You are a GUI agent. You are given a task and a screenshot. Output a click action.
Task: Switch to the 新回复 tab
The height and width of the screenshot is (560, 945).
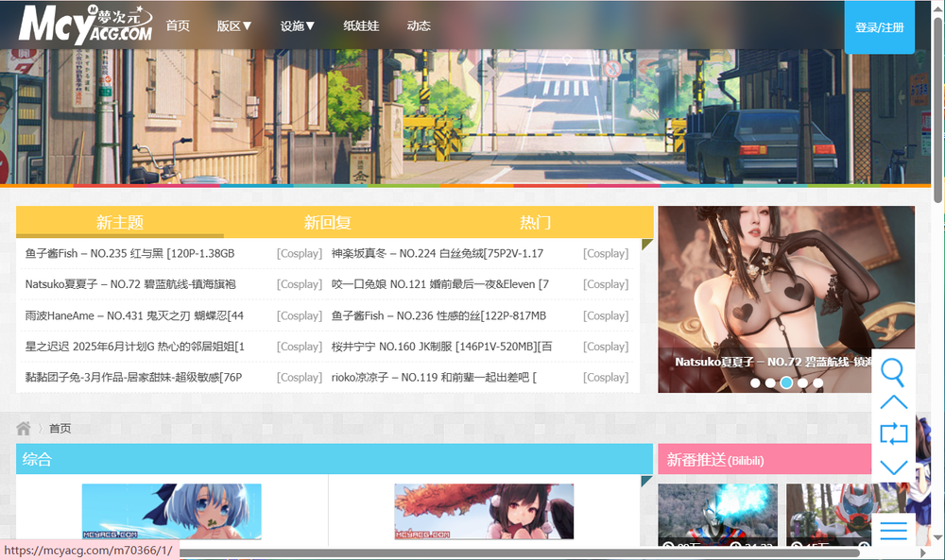point(327,222)
